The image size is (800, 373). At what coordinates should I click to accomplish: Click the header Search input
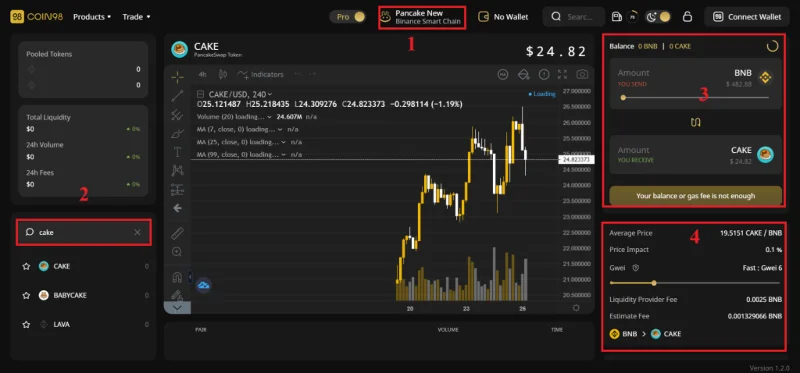pyautogui.click(x=574, y=17)
